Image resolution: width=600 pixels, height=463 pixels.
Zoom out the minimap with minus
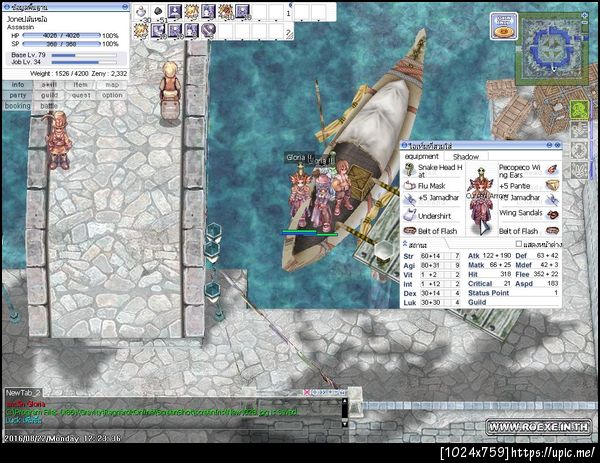coord(584,23)
